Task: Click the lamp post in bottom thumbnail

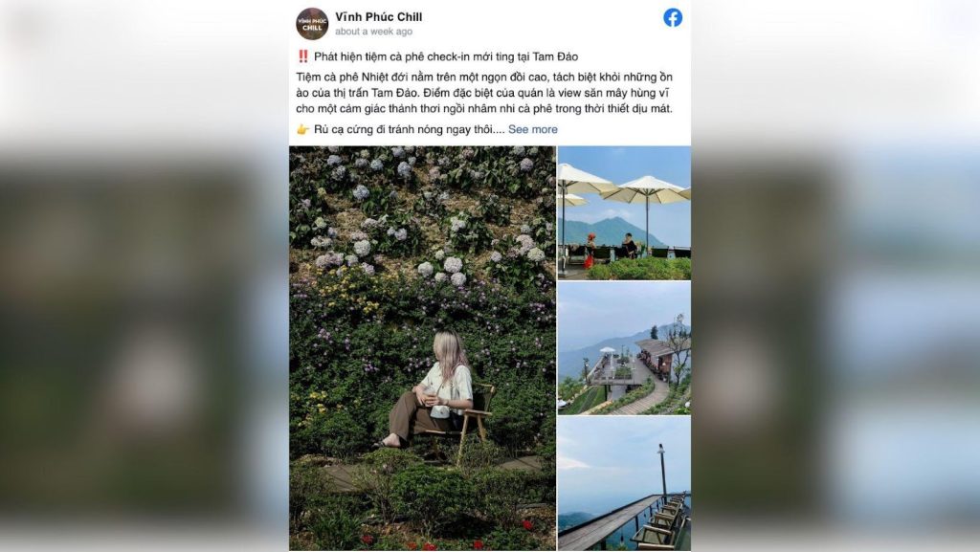Action: click(x=662, y=470)
